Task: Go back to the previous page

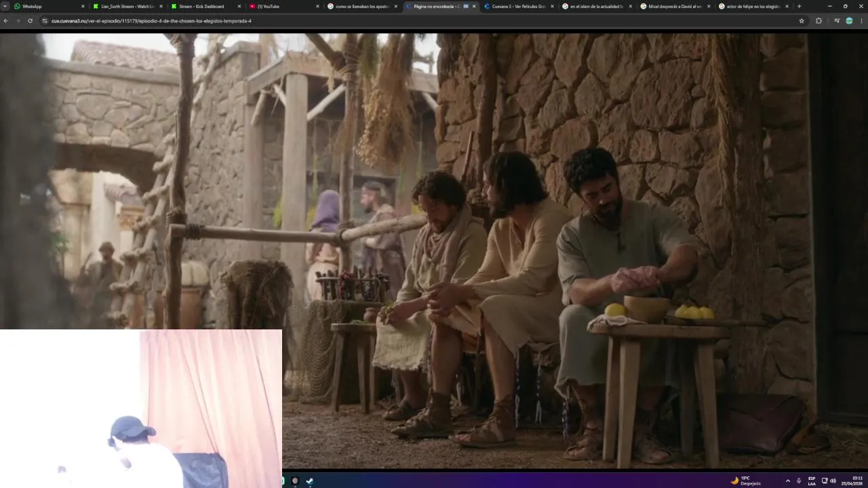Action: tap(6, 21)
